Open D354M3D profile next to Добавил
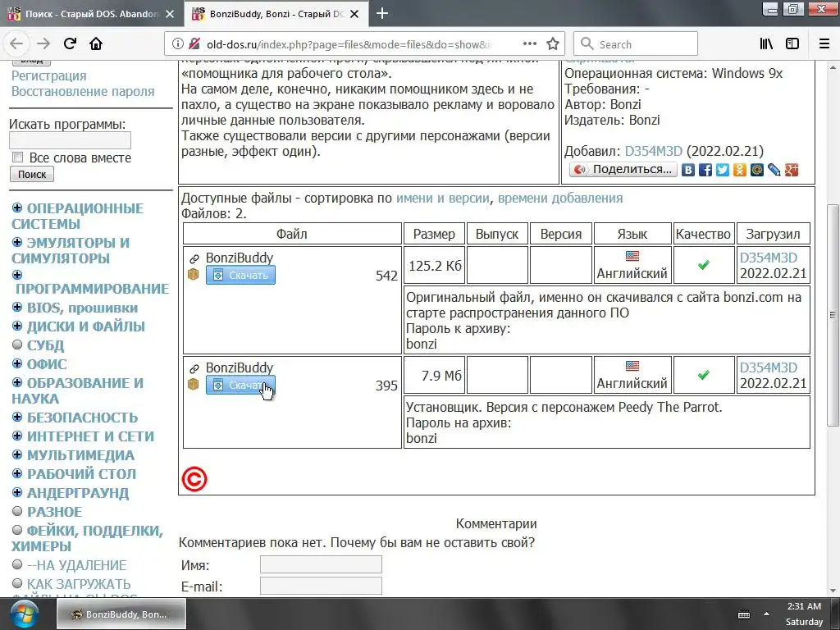 pyautogui.click(x=654, y=151)
